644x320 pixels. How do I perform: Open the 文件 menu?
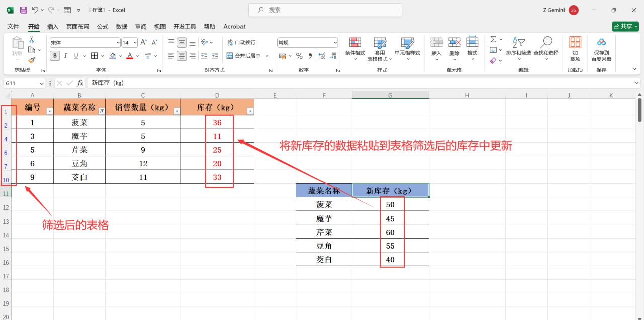(13, 26)
